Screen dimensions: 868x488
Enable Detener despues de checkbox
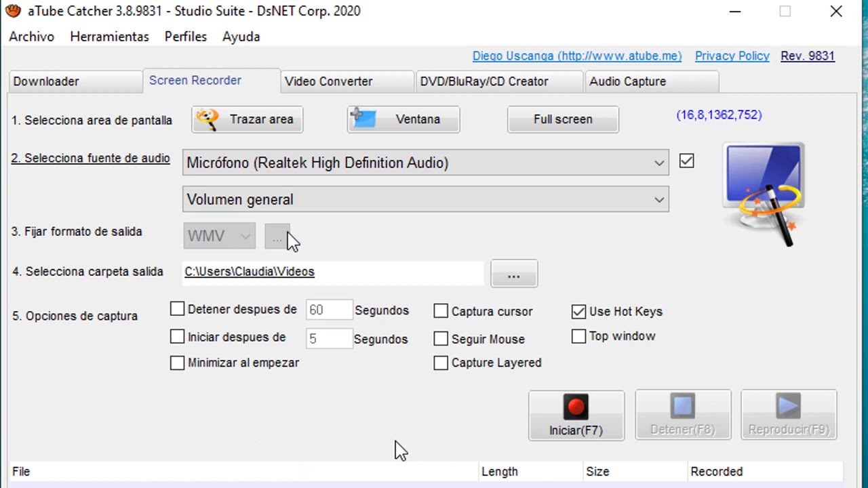pos(177,309)
